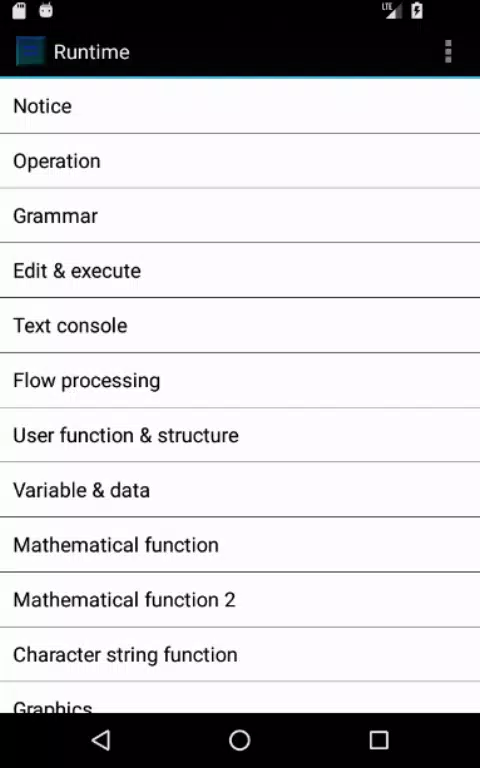Viewport: 480px width, 768px height.
Task: Open the three-dot overflow menu
Action: coord(448,51)
